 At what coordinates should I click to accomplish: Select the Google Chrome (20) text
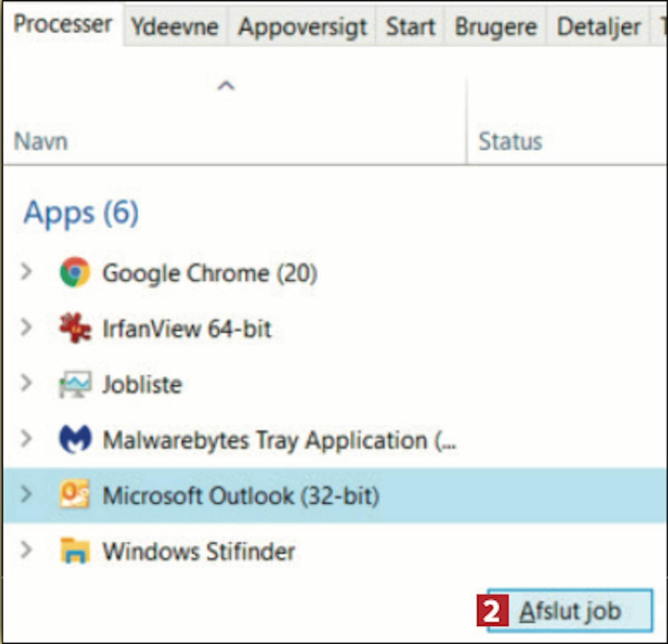click(210, 273)
